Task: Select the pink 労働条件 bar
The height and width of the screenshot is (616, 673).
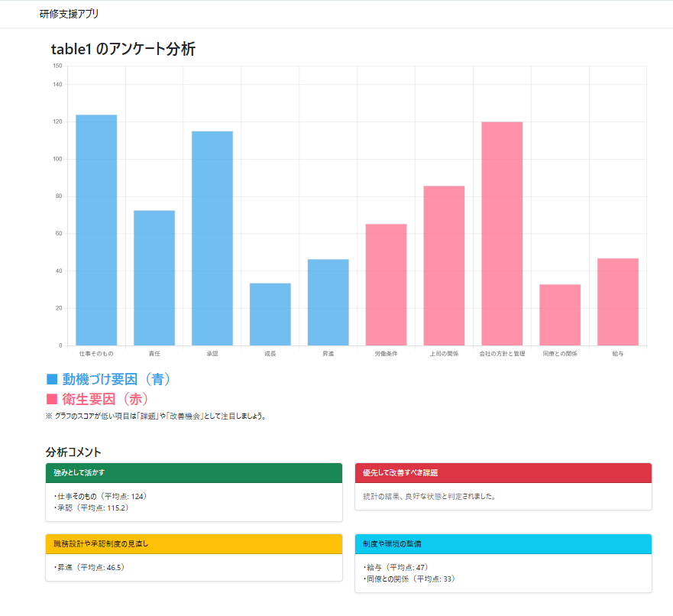Action: 387,284
